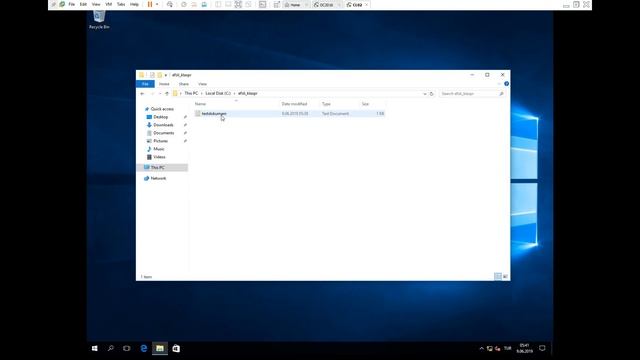Open the taskbar clock and date

524,348
